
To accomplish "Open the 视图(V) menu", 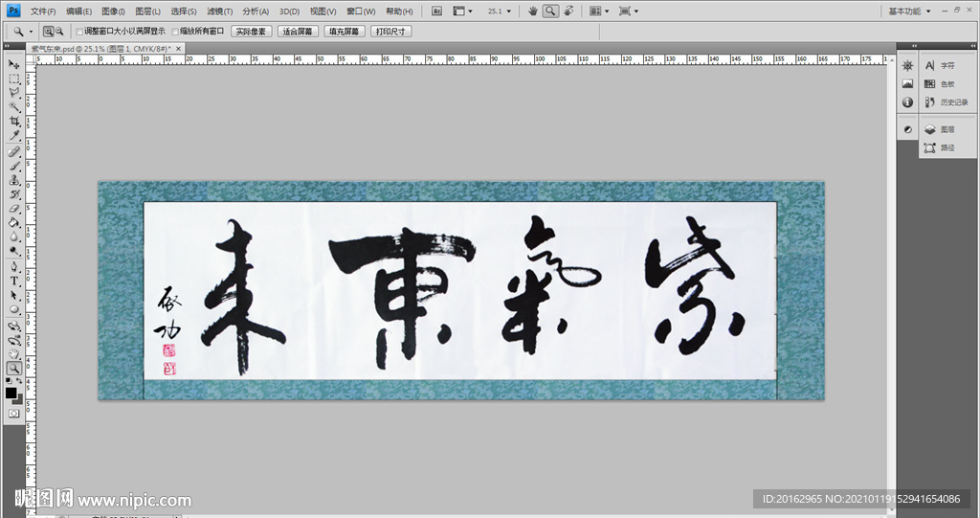I will tap(323, 11).
